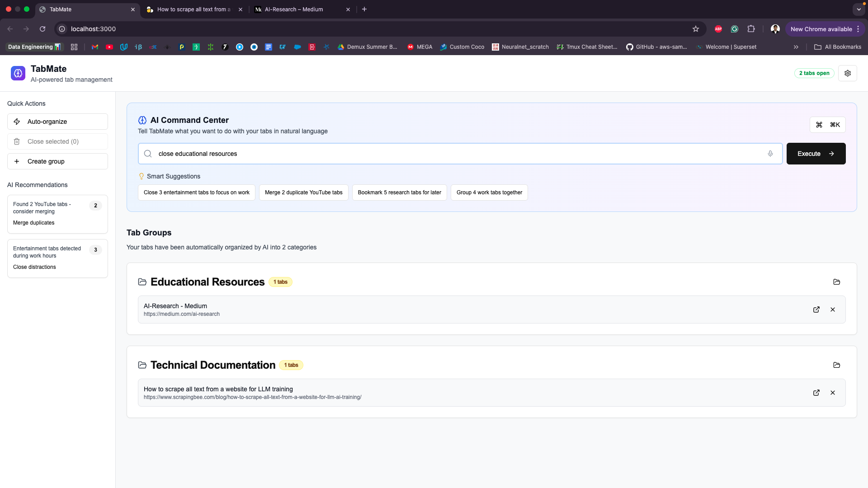The width and height of the screenshot is (868, 488).
Task: Click microphone icon in command input
Action: (x=770, y=154)
